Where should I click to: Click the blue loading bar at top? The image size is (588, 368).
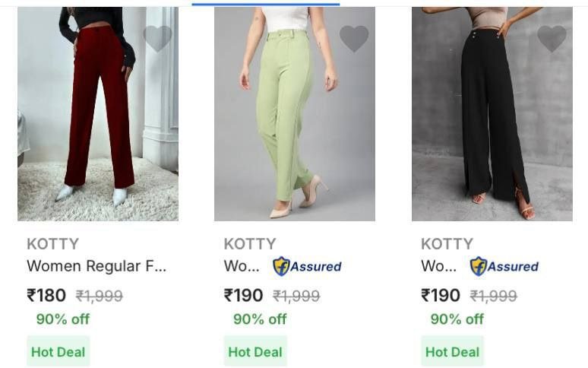click(x=265, y=4)
